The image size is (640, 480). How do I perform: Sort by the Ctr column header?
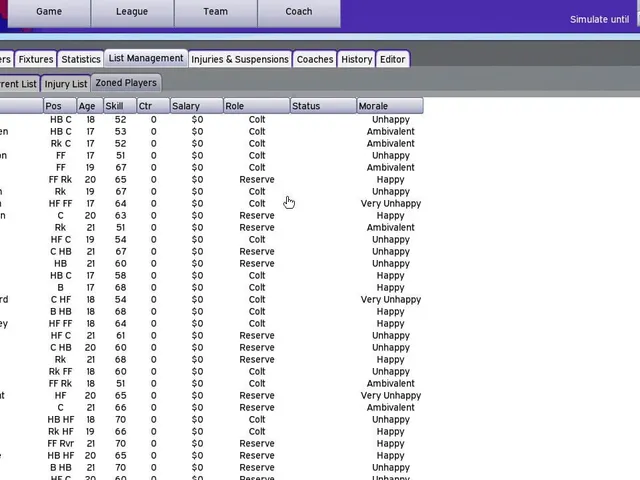(x=153, y=106)
